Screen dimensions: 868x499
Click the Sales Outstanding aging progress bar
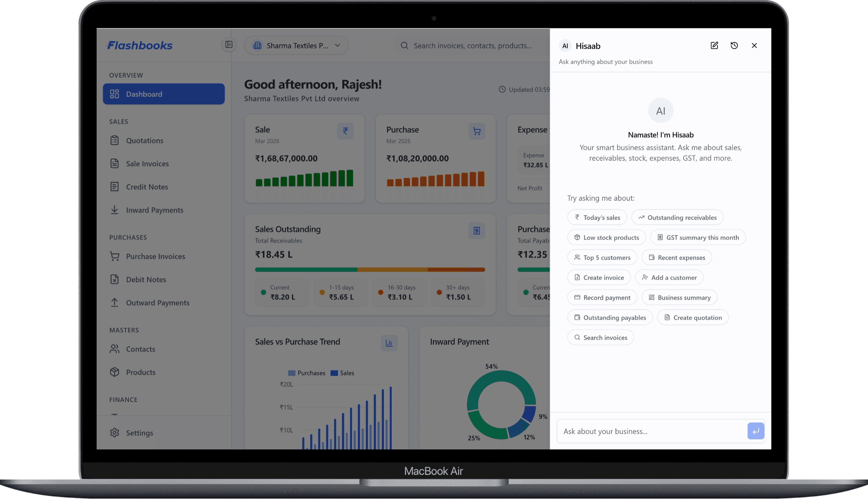coord(370,270)
